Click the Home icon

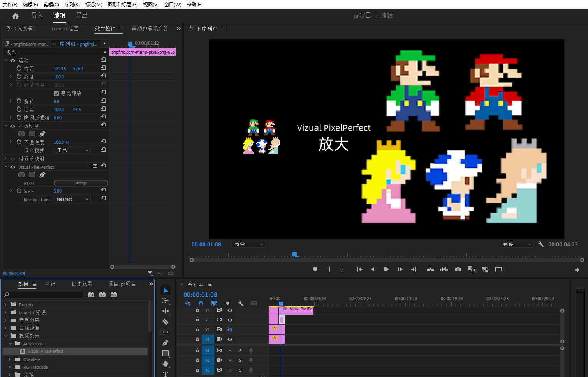click(x=16, y=16)
